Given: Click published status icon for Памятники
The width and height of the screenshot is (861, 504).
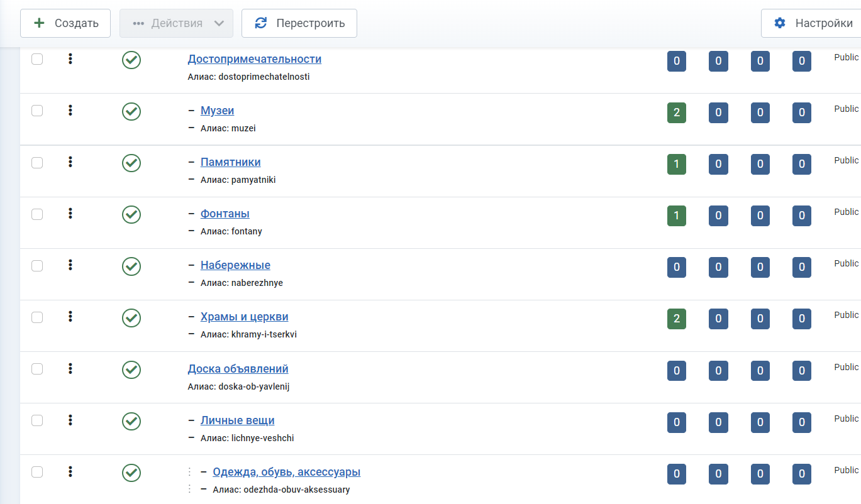Looking at the screenshot, I should click(x=131, y=163).
